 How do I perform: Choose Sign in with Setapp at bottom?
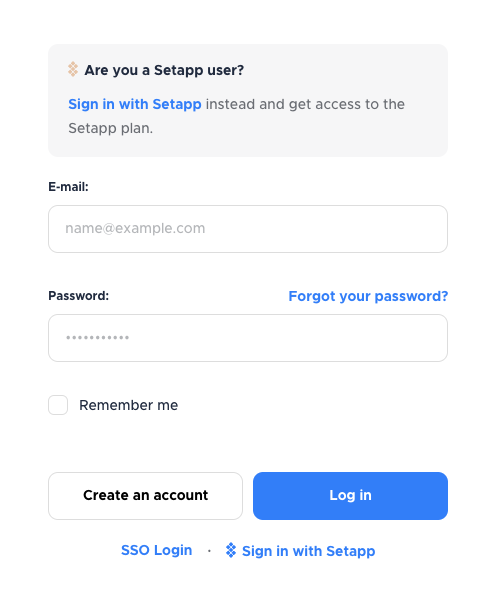[x=308, y=551]
